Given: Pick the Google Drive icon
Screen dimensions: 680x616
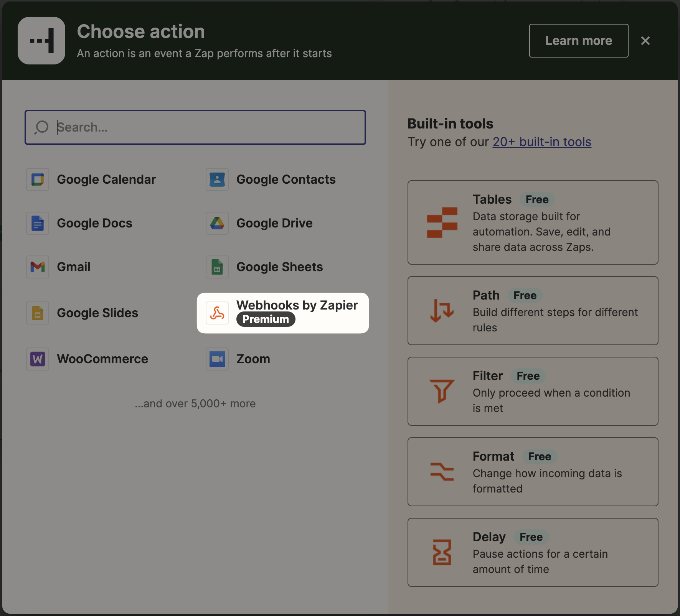Looking at the screenshot, I should click(x=217, y=223).
